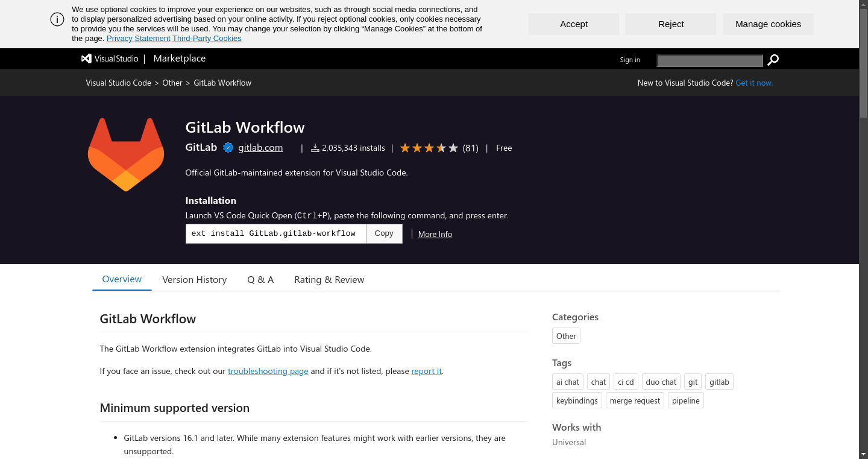
Task: Open the troubleshooting page link
Action: click(x=268, y=371)
